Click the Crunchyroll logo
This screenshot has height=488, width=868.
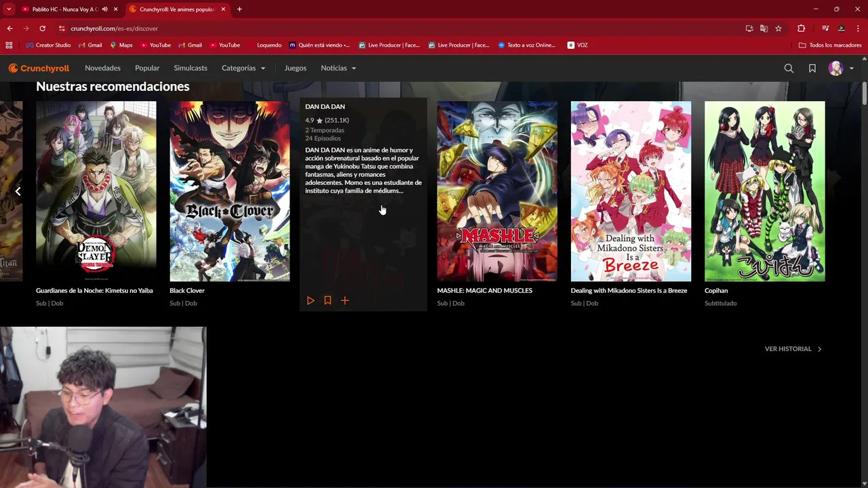(x=39, y=68)
